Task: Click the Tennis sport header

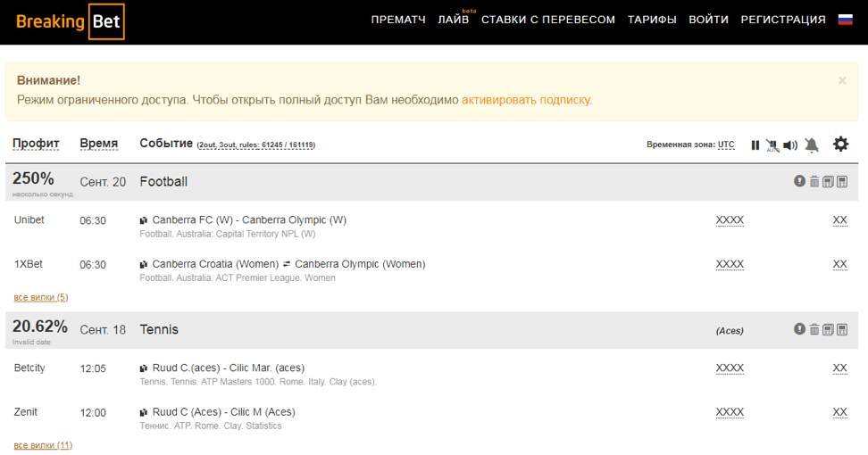Action: tap(159, 329)
